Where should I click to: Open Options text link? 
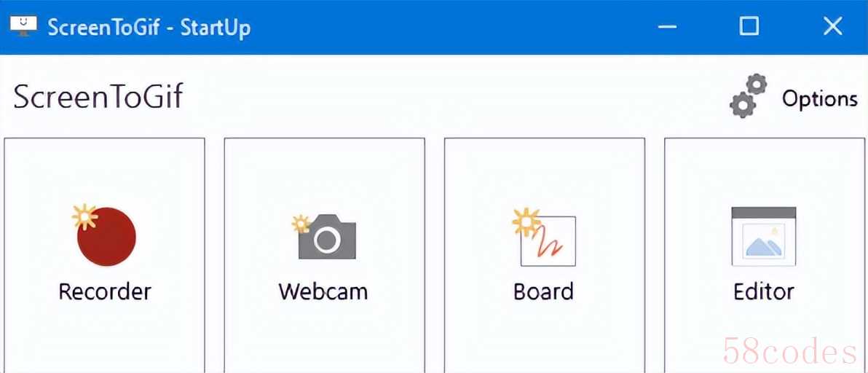point(819,99)
